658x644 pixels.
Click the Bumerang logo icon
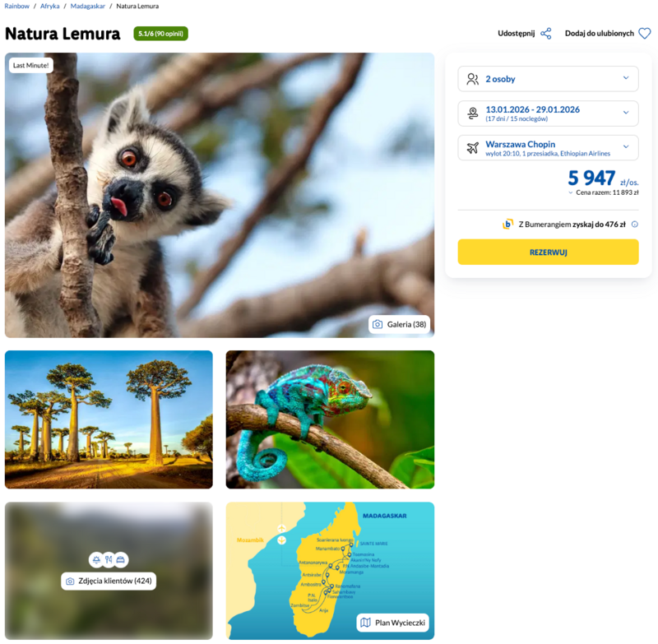(507, 224)
